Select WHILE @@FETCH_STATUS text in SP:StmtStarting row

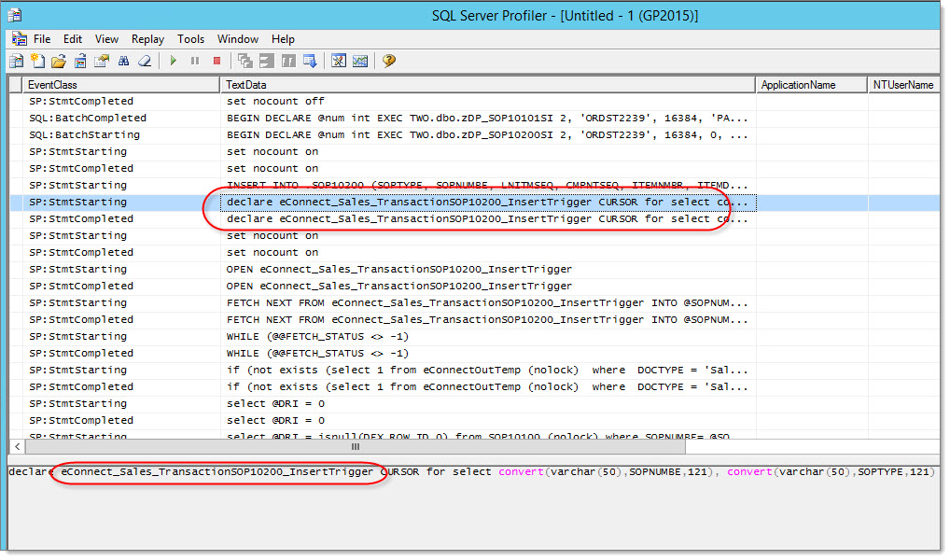click(x=318, y=336)
